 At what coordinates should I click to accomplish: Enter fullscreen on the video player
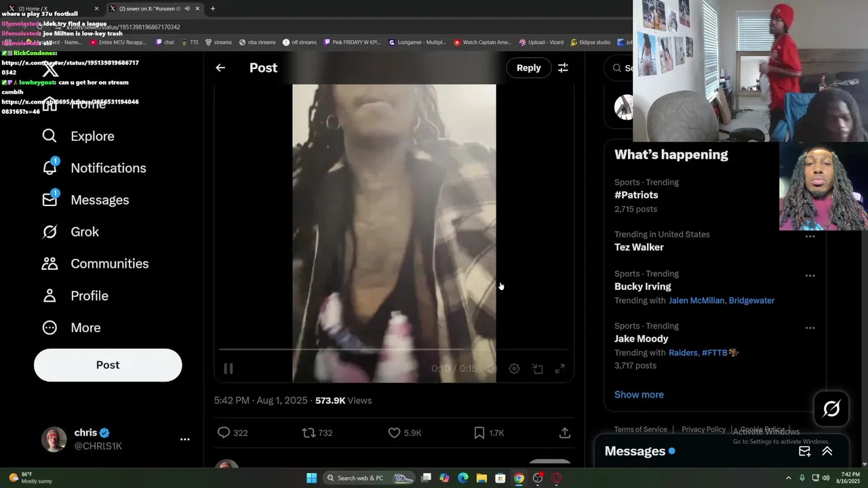pos(560,369)
